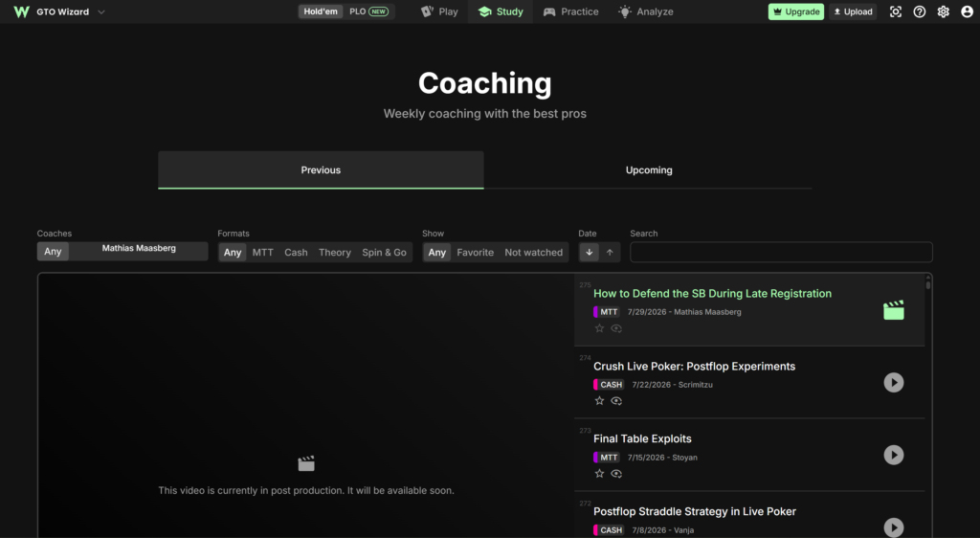Filter formats by Theory
The width and height of the screenshot is (980, 538).
[x=334, y=253]
